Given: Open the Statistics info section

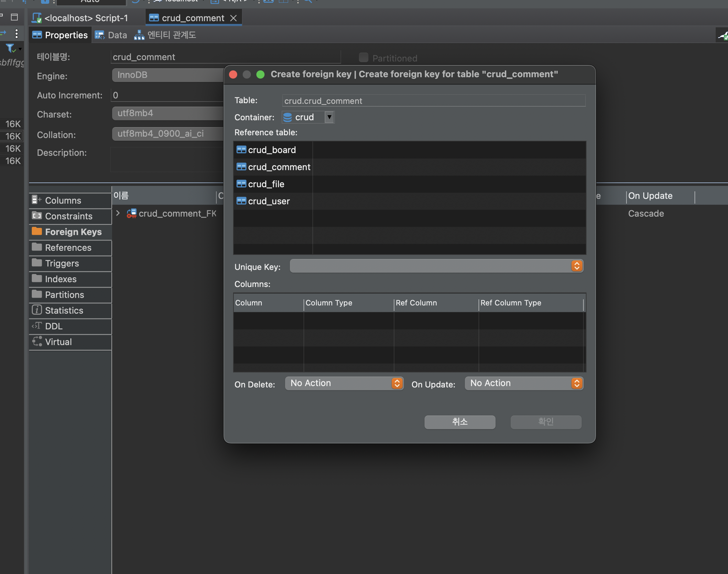Looking at the screenshot, I should 64,311.
